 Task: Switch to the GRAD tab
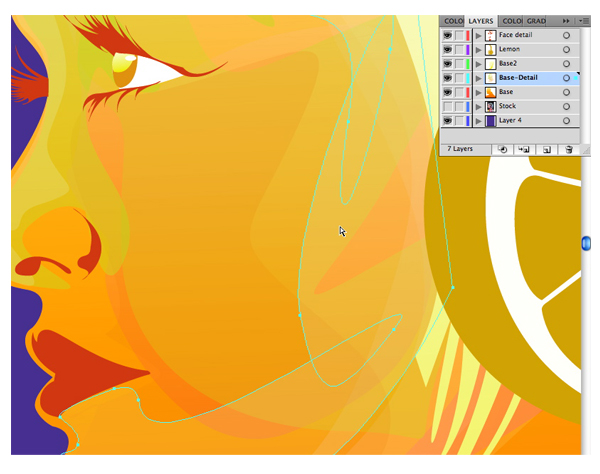536,21
